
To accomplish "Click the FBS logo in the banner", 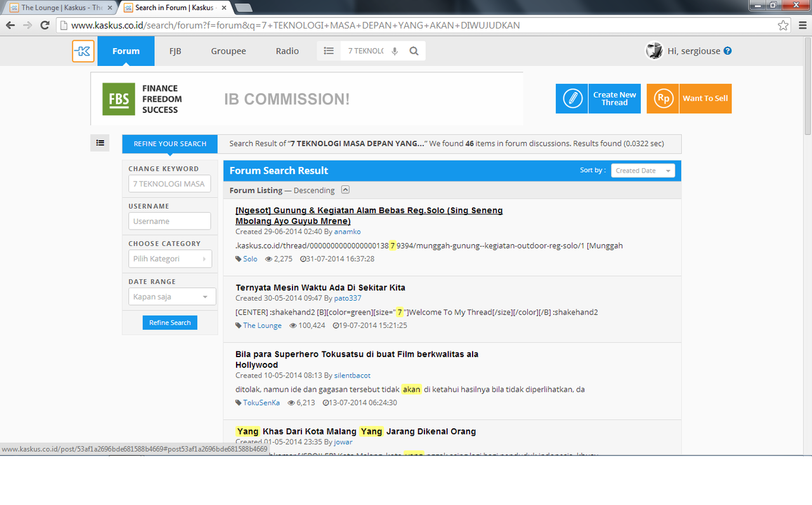I will 119,99.
